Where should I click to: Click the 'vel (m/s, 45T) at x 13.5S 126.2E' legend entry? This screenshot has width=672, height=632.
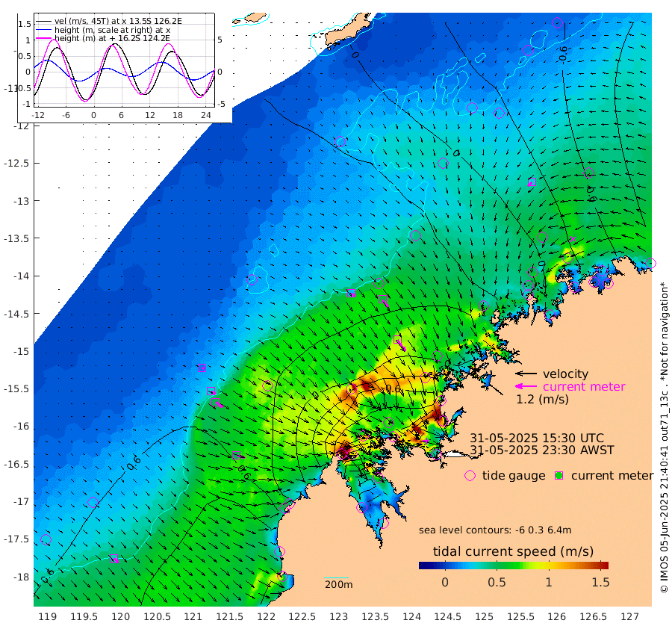click(x=118, y=21)
